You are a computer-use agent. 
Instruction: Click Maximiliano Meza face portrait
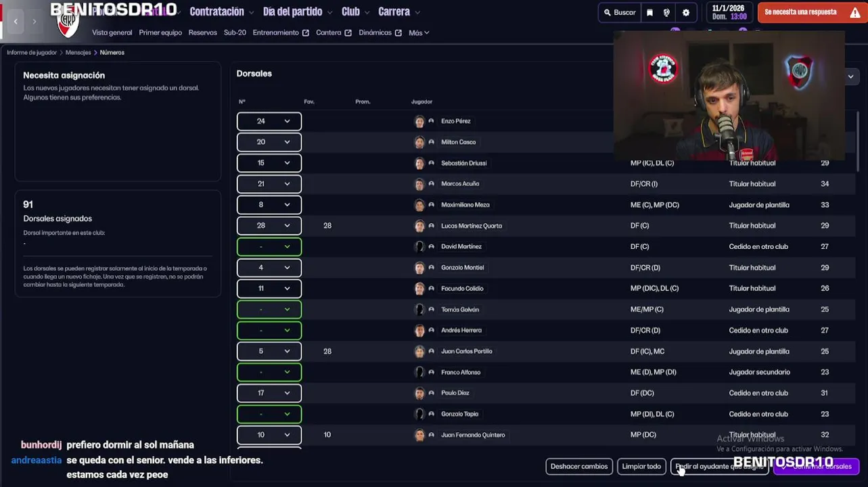[x=419, y=205]
